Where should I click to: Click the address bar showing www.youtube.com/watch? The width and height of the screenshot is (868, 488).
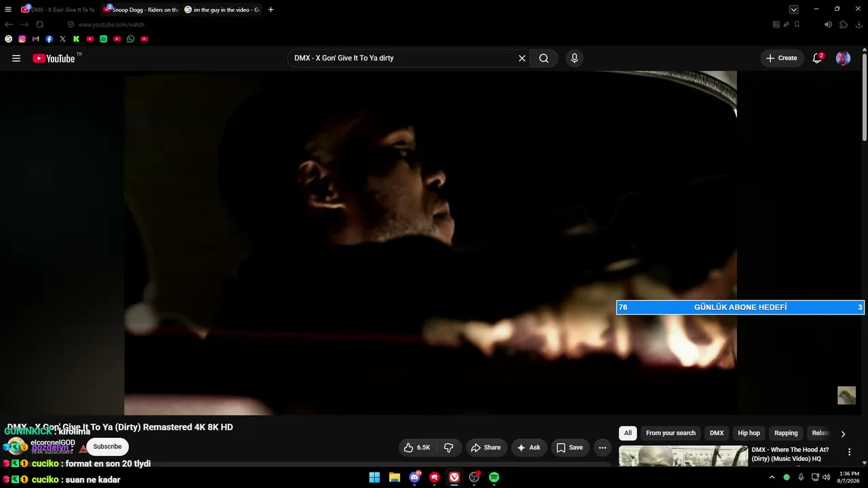(x=111, y=24)
